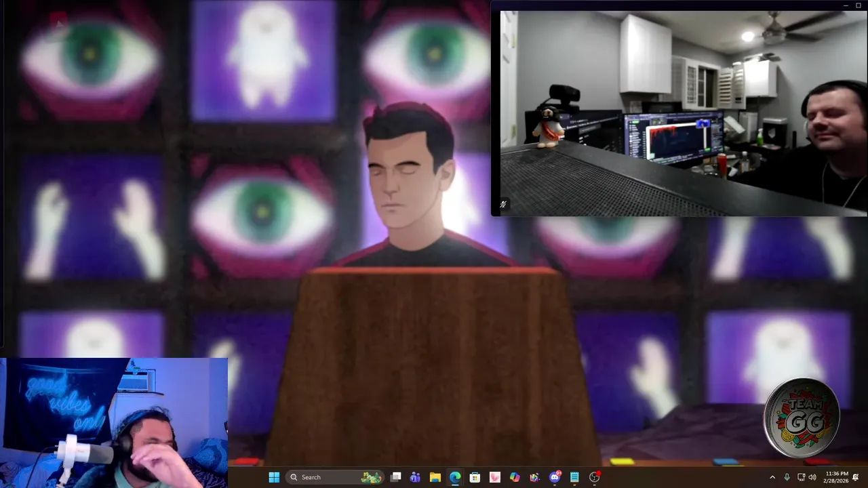Click the taskbar Search box
868x488 pixels.
point(335,477)
